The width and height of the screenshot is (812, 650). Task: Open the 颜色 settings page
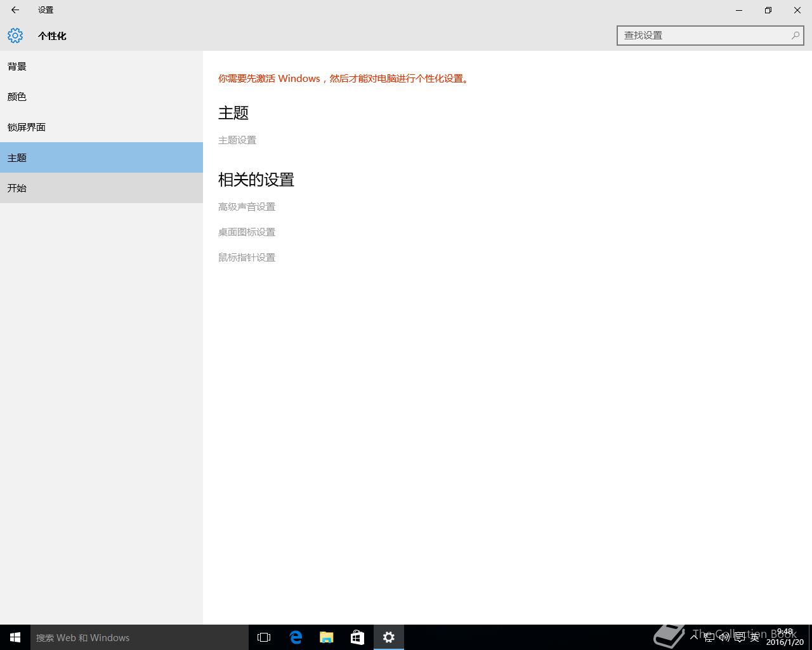pos(101,96)
